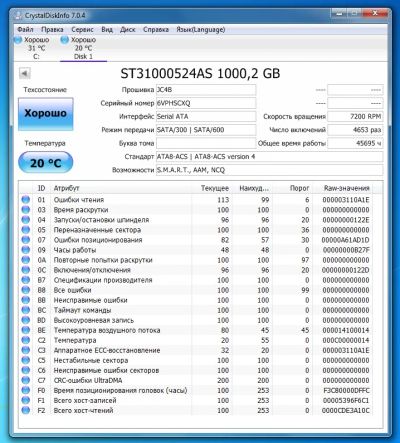Click status icon for 04 Запуски/остановки шпинделя
Viewport: 400px width, 443px height.
(26, 220)
